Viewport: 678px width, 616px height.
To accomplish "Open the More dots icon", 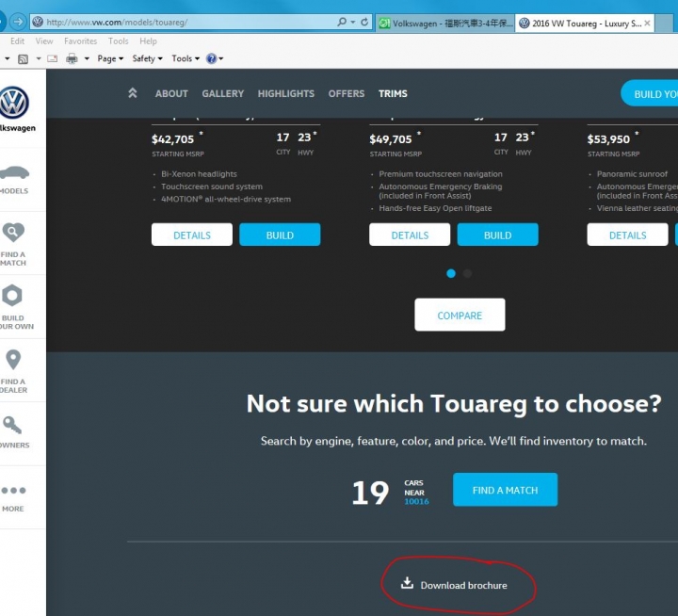I will click(x=13, y=490).
